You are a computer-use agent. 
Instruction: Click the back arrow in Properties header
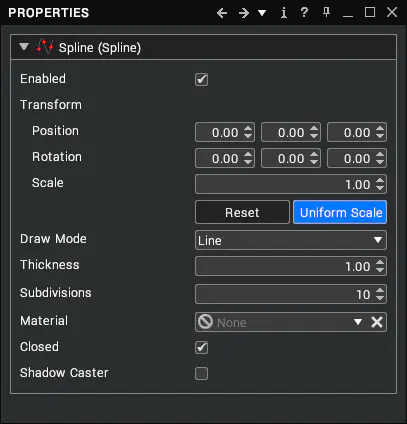(222, 13)
